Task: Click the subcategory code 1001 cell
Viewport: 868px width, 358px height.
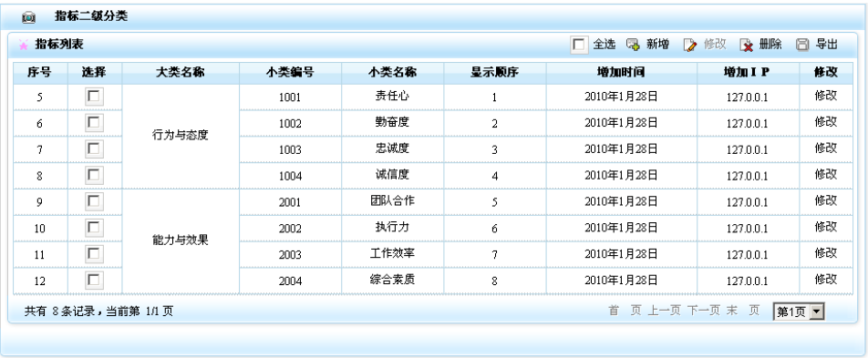Action: pyautogui.click(x=290, y=97)
